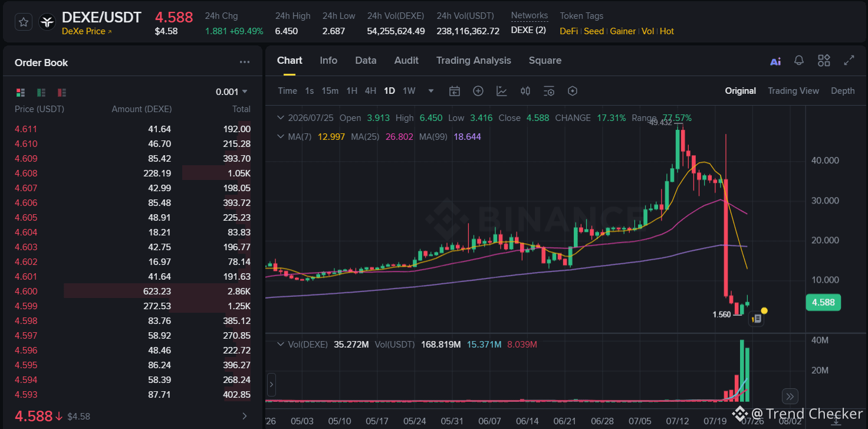868x429 pixels.
Task: Open the DeXe Price link
Action: click(87, 31)
